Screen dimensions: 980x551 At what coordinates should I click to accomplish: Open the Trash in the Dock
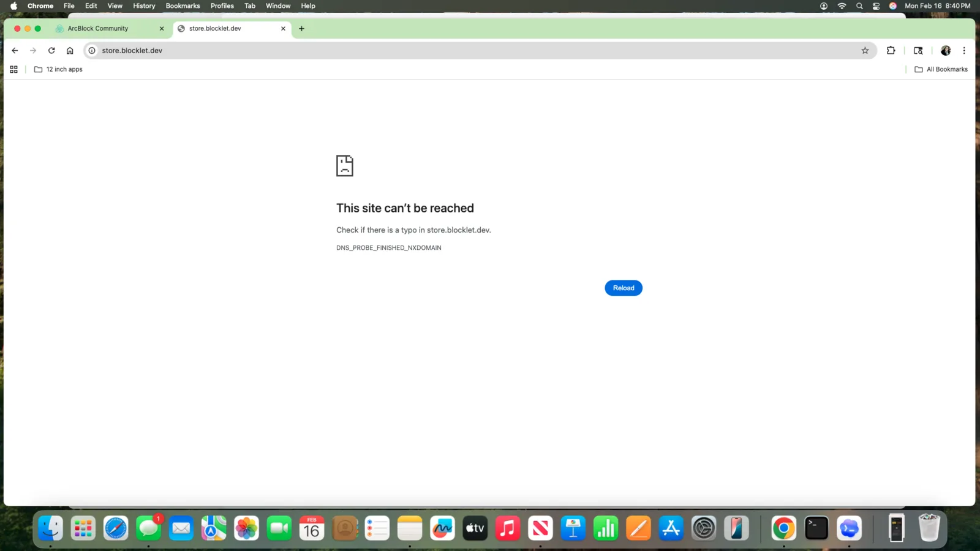click(x=929, y=528)
